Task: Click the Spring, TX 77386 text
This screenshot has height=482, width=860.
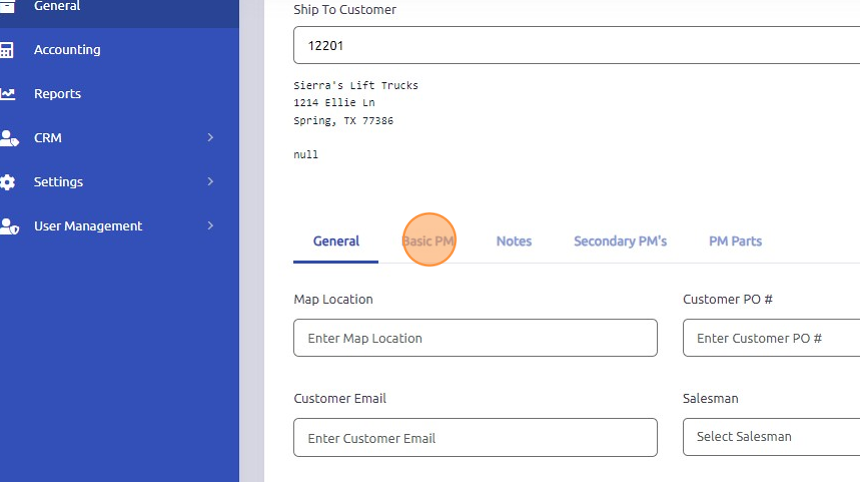Action: [x=343, y=121]
